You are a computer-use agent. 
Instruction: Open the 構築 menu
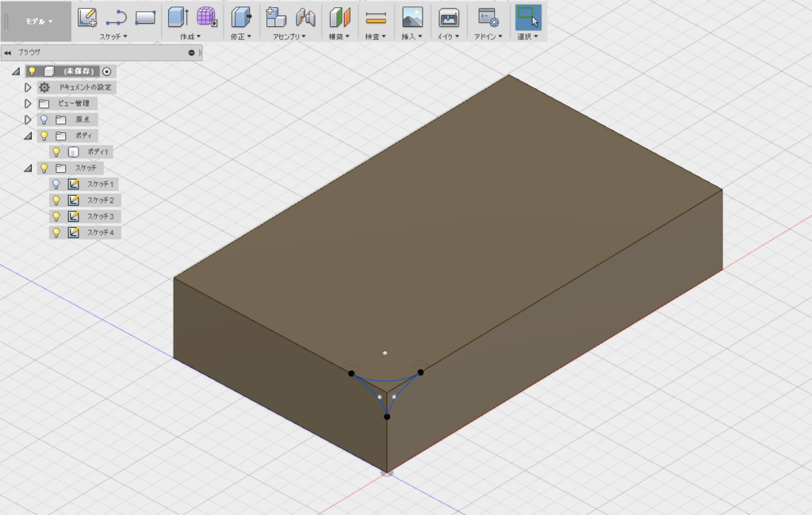coord(339,36)
